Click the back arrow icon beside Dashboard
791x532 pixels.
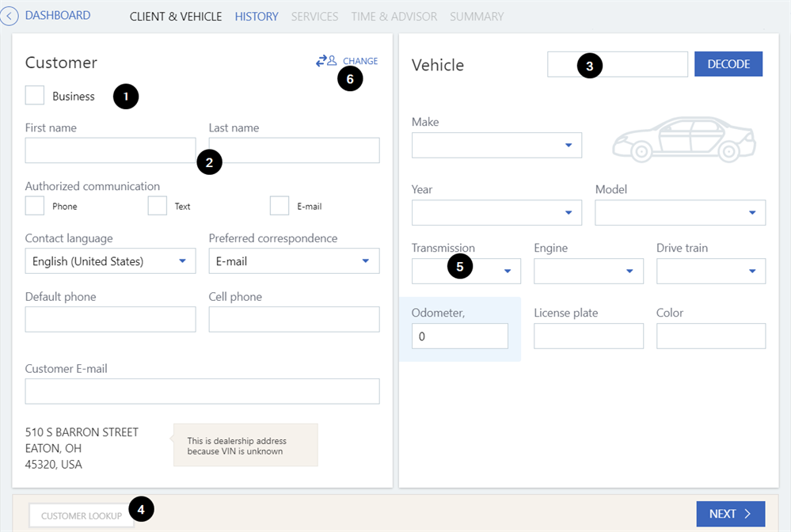10,16
